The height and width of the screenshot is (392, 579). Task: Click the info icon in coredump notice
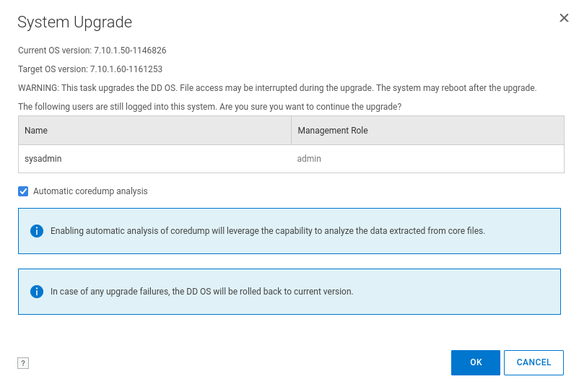[x=37, y=231]
